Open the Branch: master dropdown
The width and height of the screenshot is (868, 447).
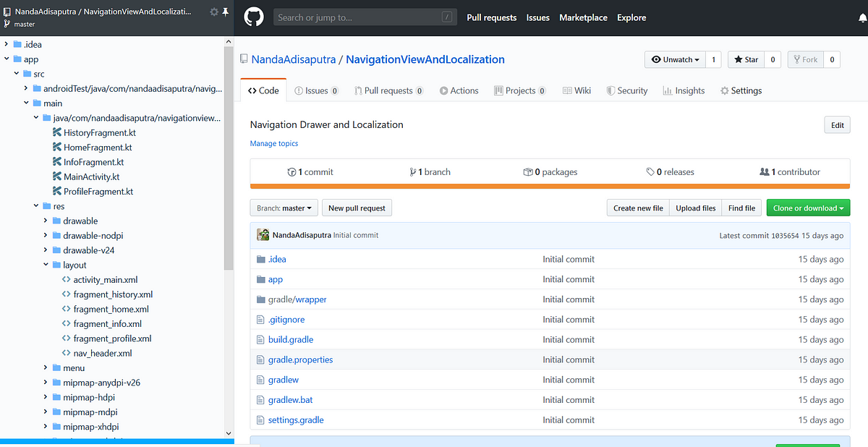(284, 208)
